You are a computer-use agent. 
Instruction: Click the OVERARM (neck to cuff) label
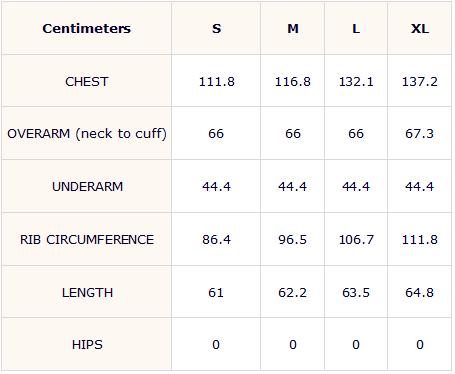pyautogui.click(x=87, y=134)
